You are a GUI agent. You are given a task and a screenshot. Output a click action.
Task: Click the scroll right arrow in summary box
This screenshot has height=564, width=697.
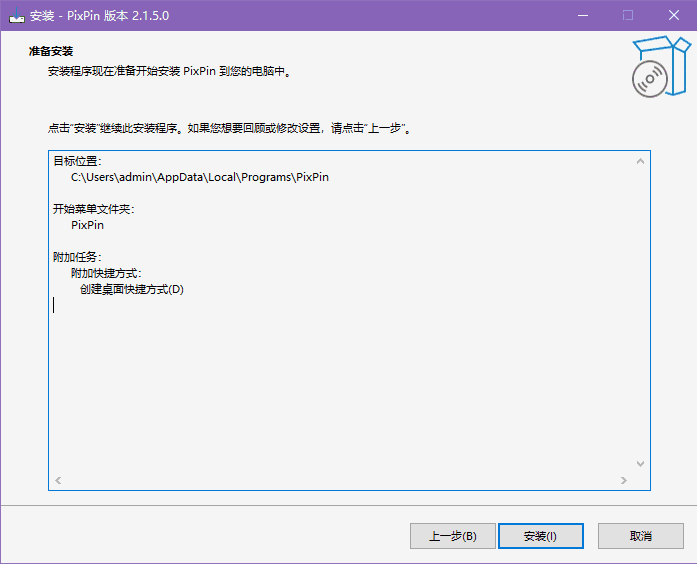[624, 480]
